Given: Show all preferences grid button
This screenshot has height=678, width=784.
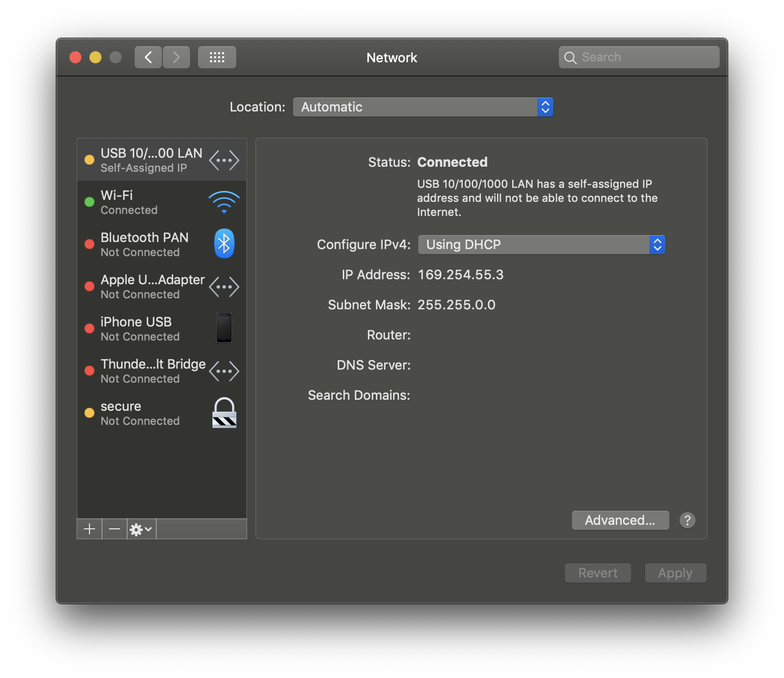Looking at the screenshot, I should (217, 57).
